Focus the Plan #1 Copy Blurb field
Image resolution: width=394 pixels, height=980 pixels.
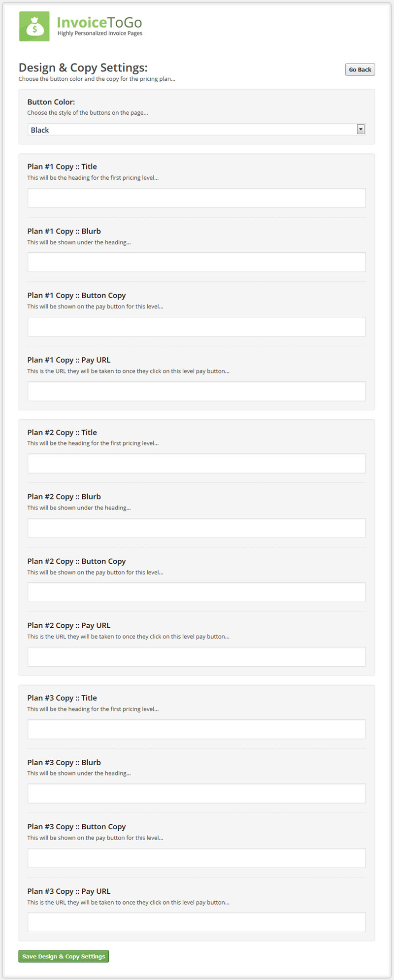197,262
